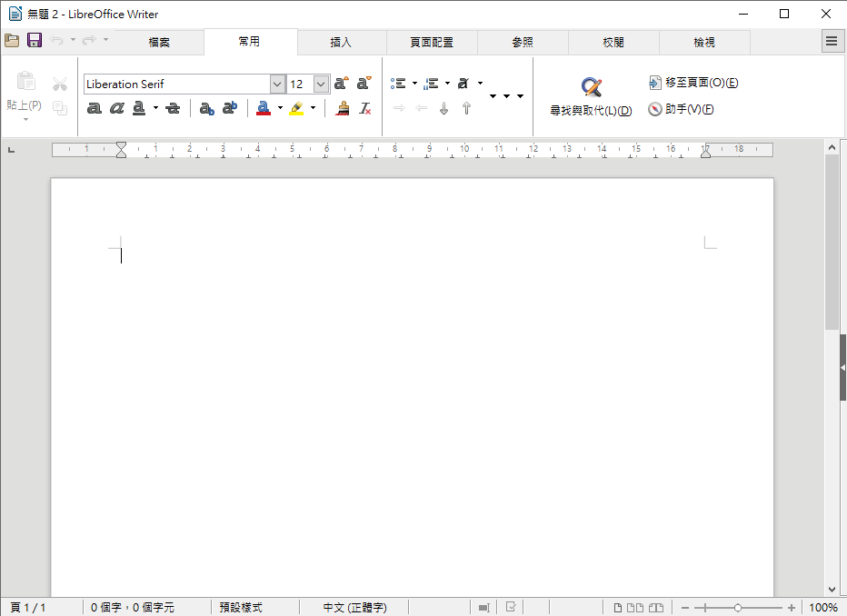
Task: Click the 頁 1 / 1 page indicator
Action: coord(28,607)
